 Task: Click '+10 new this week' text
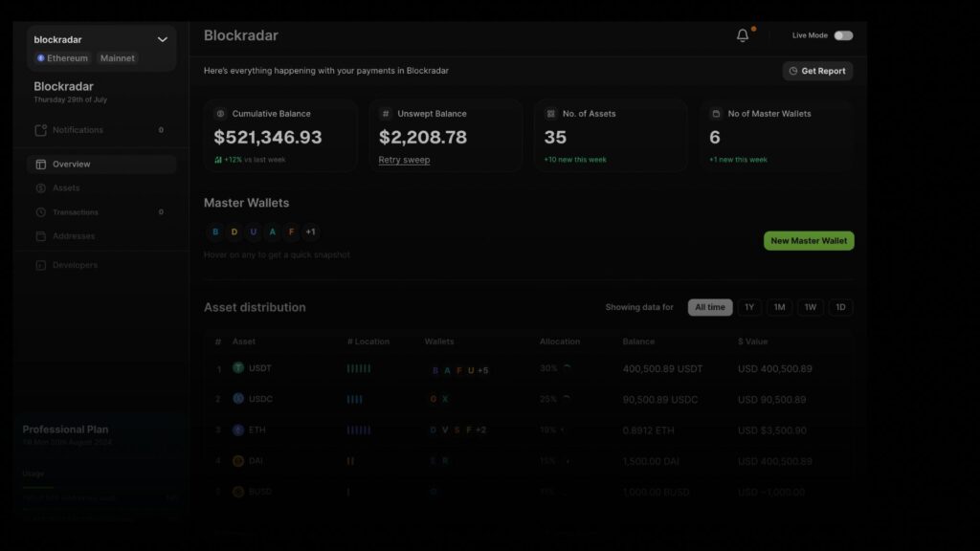point(575,160)
